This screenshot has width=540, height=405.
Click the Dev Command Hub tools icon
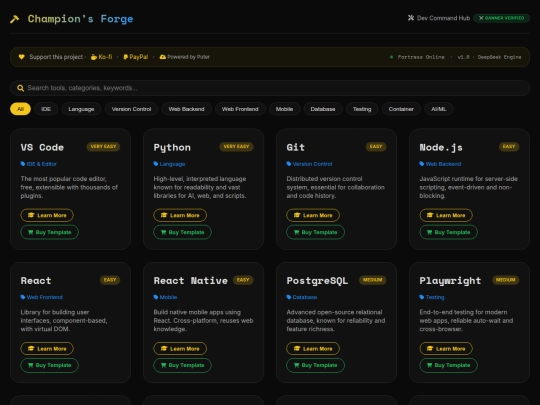point(411,18)
